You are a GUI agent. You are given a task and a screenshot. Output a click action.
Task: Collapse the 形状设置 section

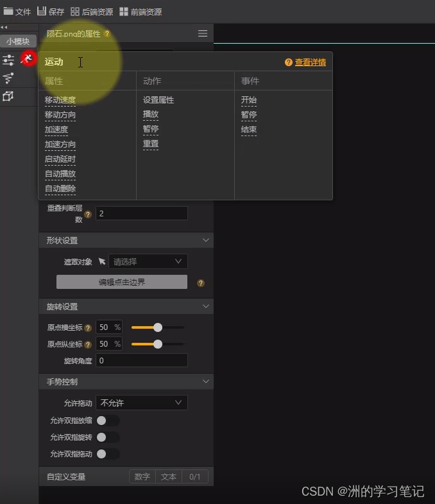click(x=205, y=240)
